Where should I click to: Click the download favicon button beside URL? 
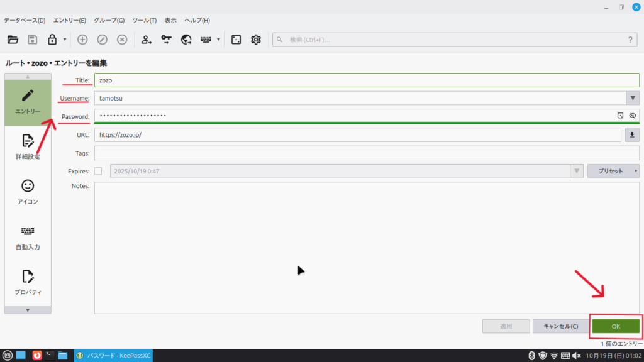(632, 135)
